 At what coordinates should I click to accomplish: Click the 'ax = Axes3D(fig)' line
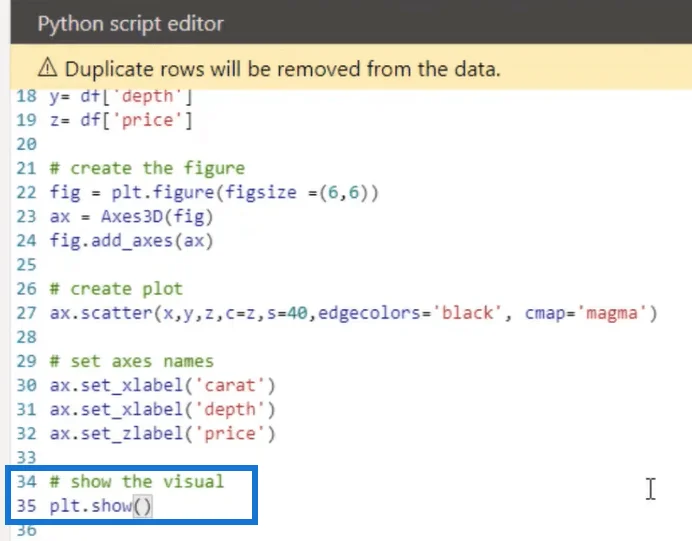pos(132,217)
